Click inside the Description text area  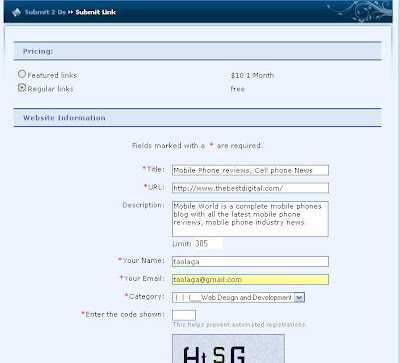point(250,219)
